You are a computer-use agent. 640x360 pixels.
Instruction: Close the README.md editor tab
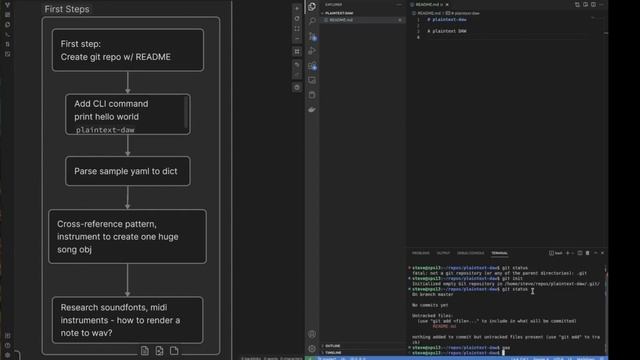click(447, 4)
